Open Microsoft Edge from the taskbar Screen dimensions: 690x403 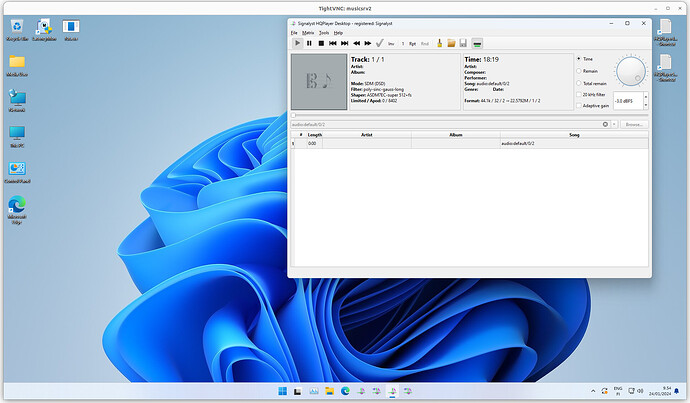(345, 391)
